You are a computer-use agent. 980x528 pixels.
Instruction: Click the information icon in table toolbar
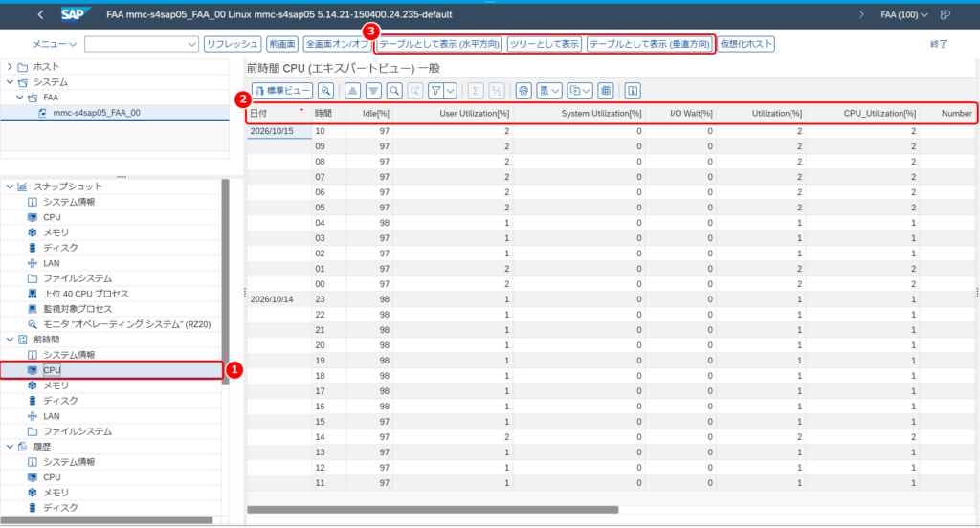[633, 91]
